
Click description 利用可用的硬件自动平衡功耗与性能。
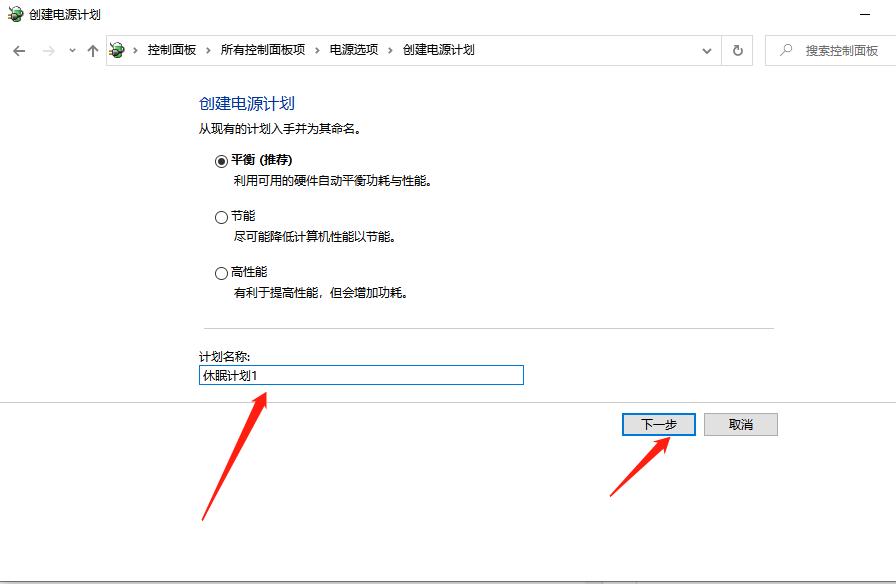pyautogui.click(x=333, y=181)
